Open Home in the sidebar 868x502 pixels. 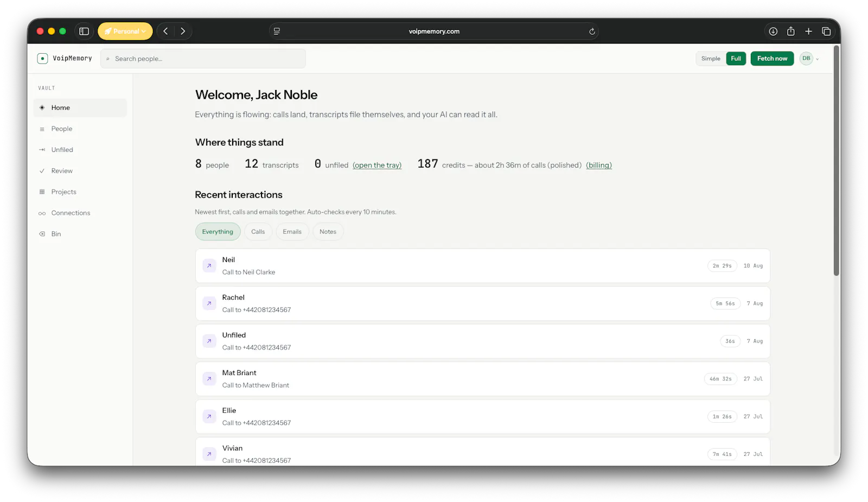80,107
